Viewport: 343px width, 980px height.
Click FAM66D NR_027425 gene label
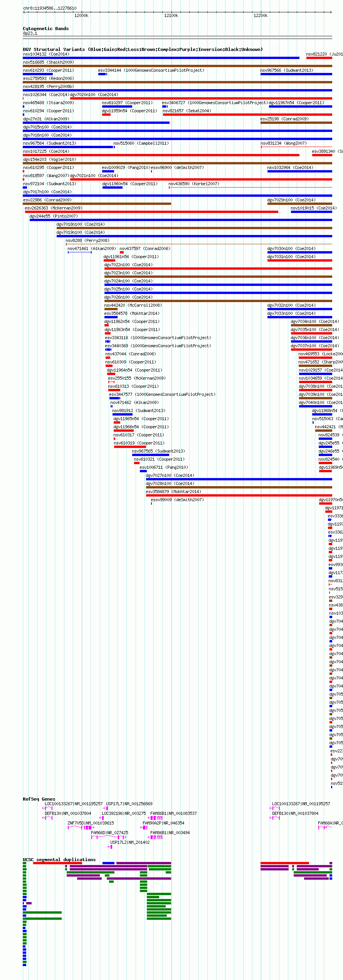click(109, 833)
